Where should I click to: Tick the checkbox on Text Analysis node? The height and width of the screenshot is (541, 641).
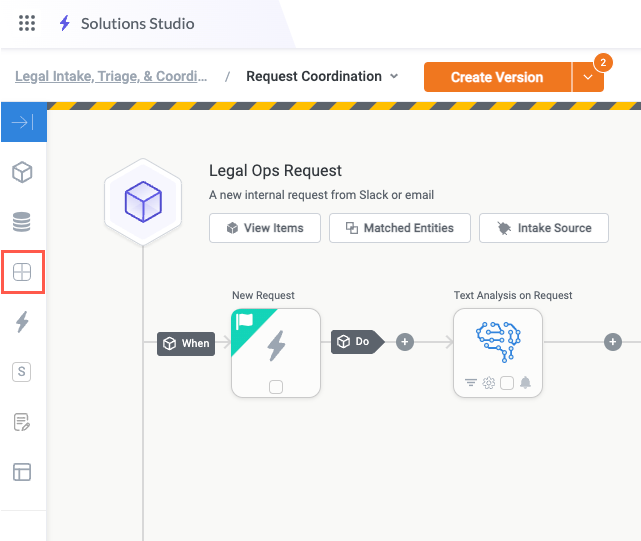click(507, 383)
